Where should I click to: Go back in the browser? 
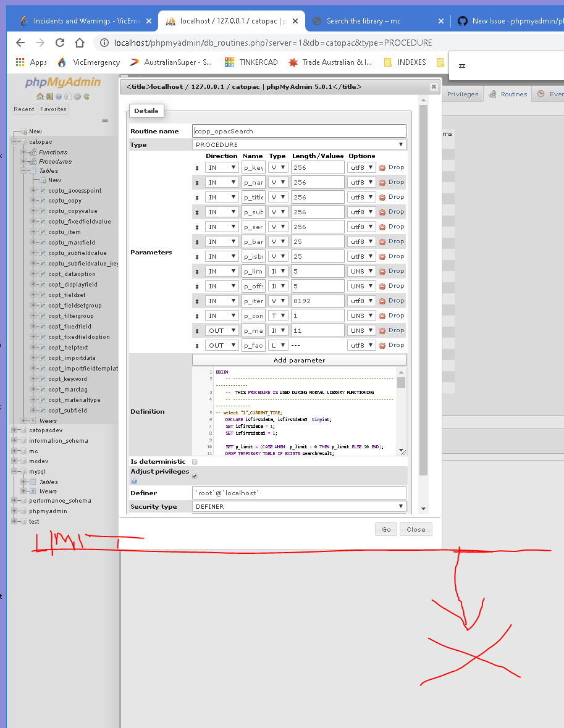(x=20, y=43)
